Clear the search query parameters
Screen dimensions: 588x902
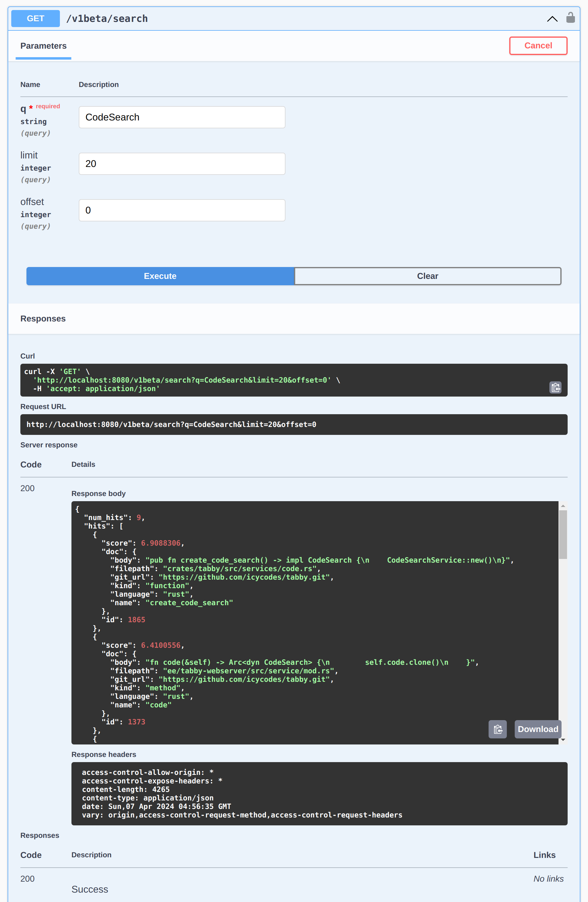click(x=428, y=276)
